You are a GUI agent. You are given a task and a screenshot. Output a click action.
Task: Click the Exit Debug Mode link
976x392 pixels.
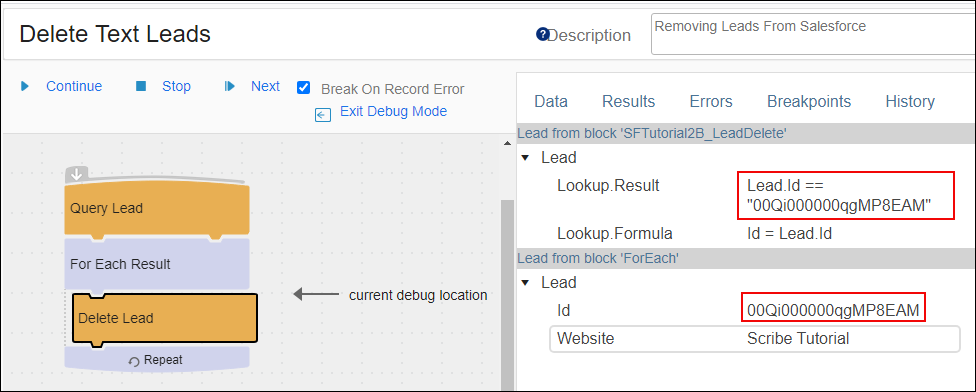pos(393,111)
